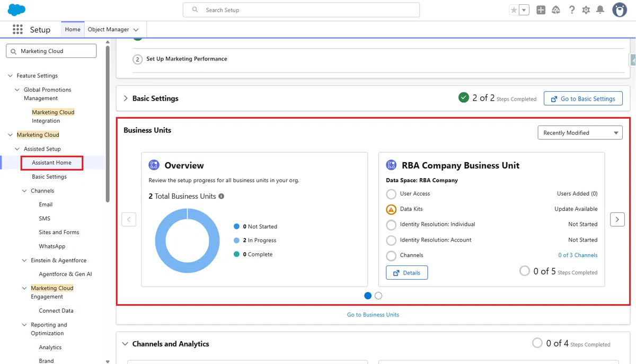Collapse the Marketing Cloud tree node
Image resolution: width=636 pixels, height=364 pixels.
[10, 135]
